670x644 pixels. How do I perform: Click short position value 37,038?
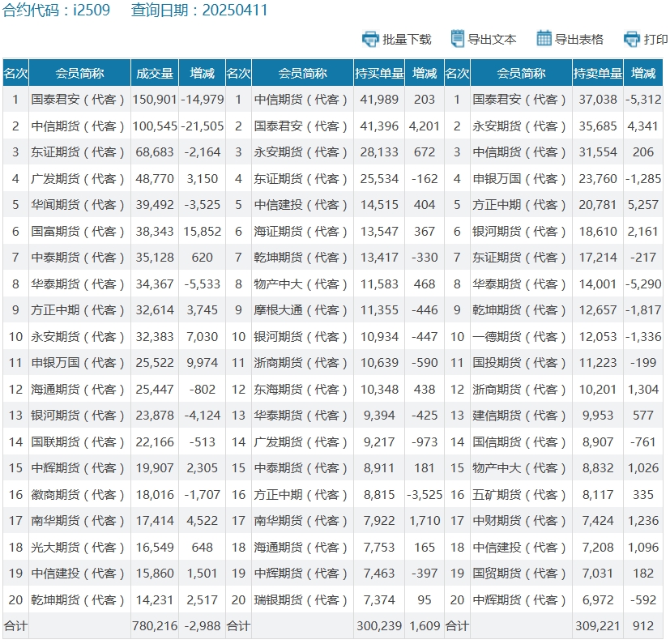coord(598,100)
